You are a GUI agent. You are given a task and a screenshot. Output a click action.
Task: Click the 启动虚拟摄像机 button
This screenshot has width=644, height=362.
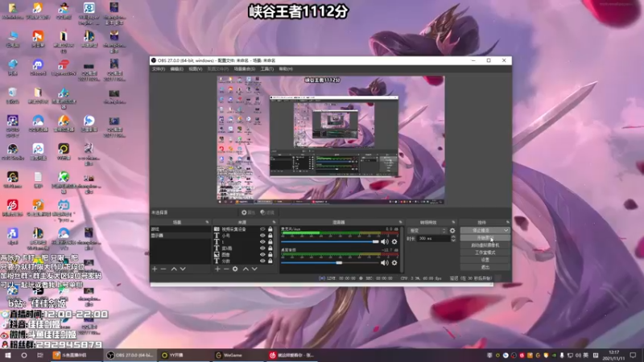coord(485,245)
